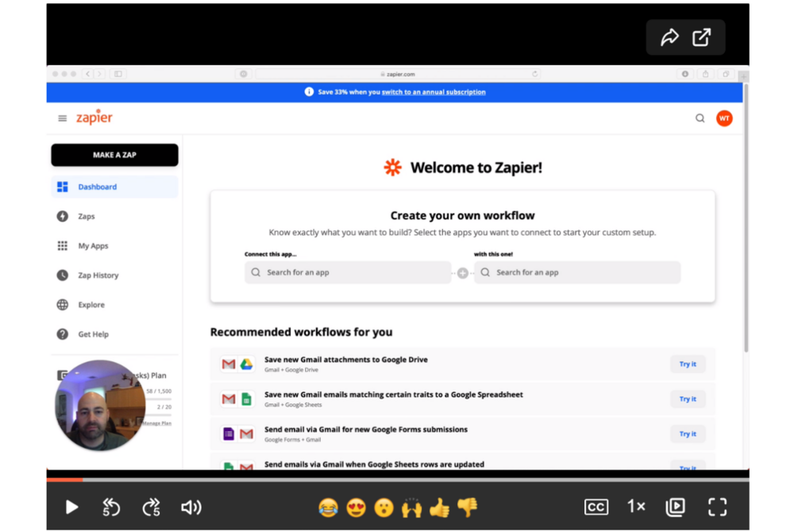Screen dimensions: 798x532
Task: Open Explore in the sidebar
Action: (114, 305)
